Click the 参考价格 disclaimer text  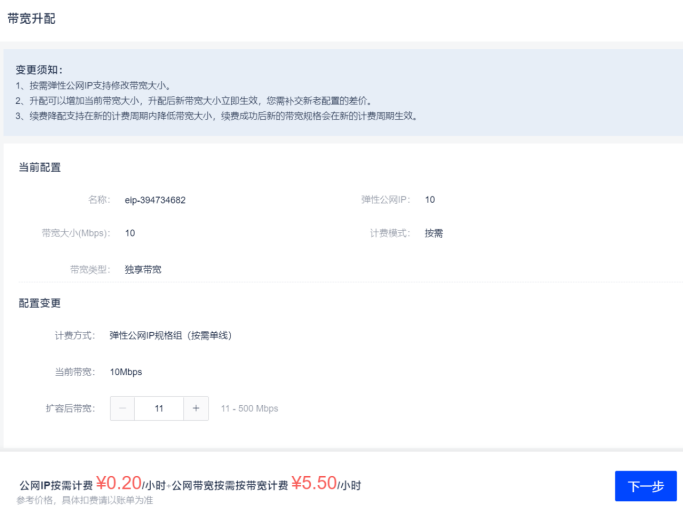tap(85, 500)
